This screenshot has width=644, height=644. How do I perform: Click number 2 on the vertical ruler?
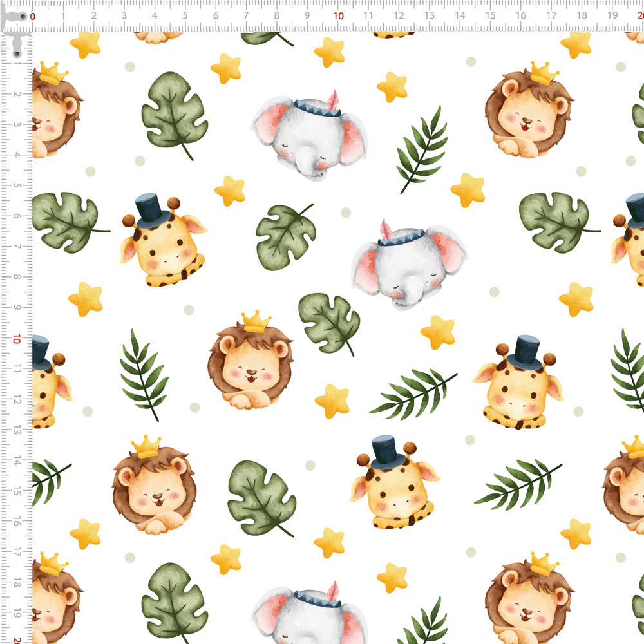[x=17, y=94]
